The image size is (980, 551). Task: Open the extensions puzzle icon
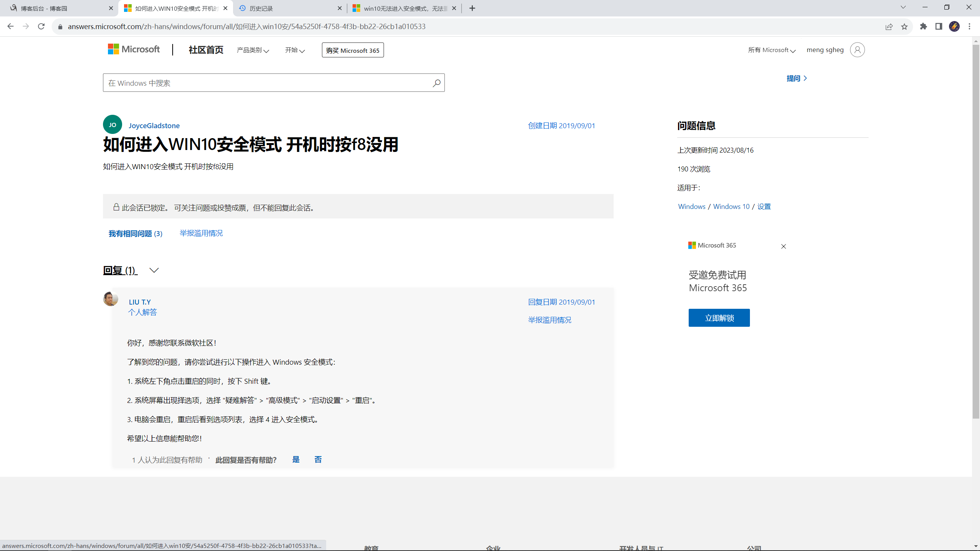point(923,26)
